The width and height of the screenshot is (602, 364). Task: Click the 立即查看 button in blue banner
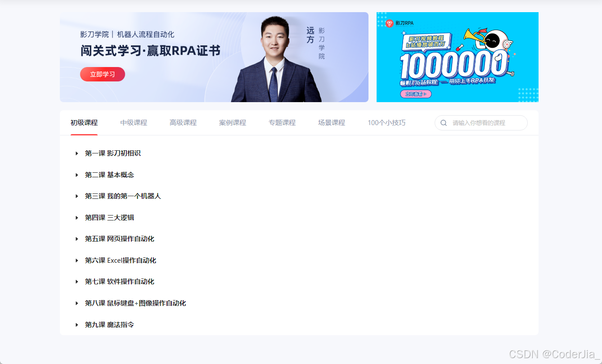tap(416, 94)
